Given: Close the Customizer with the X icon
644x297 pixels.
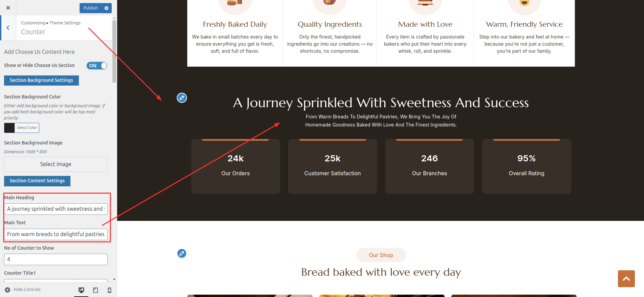Looking at the screenshot, I should (8, 8).
